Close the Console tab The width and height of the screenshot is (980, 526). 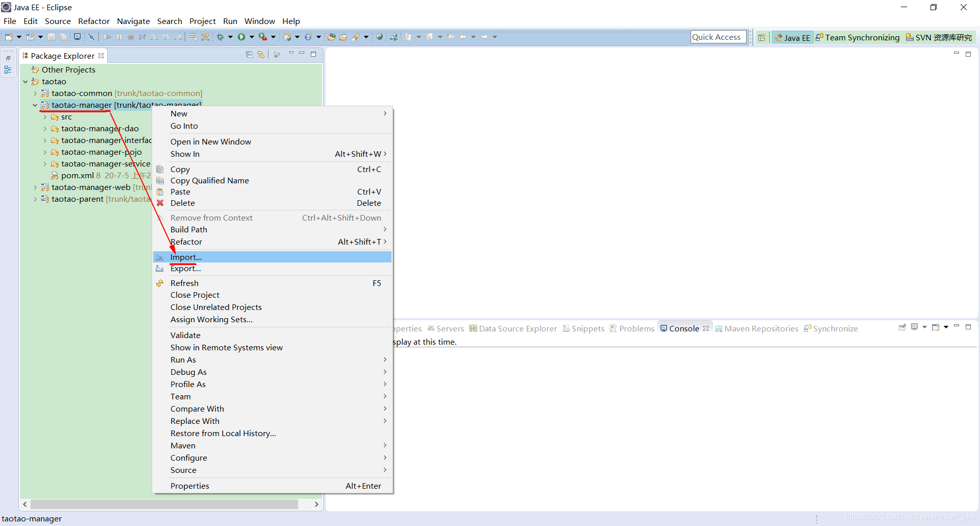click(x=706, y=328)
